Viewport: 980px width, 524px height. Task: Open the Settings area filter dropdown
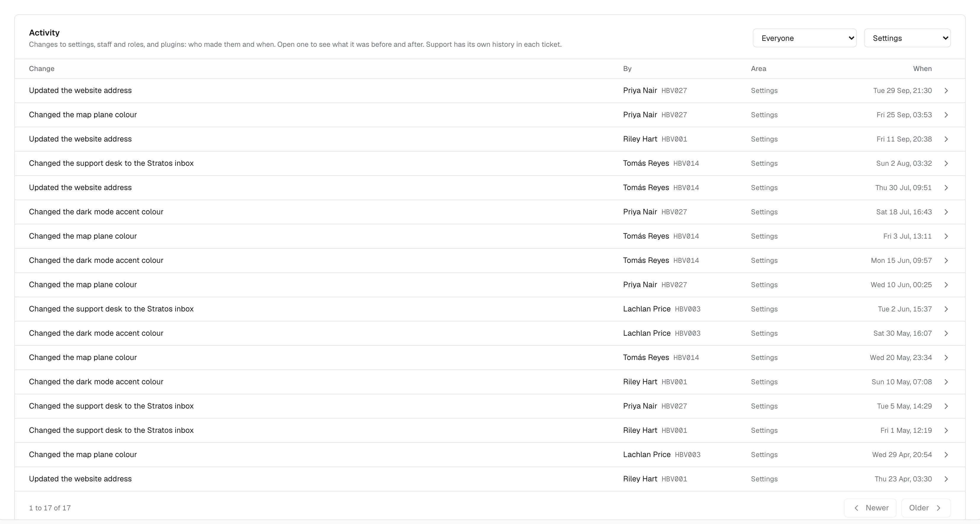coord(907,38)
